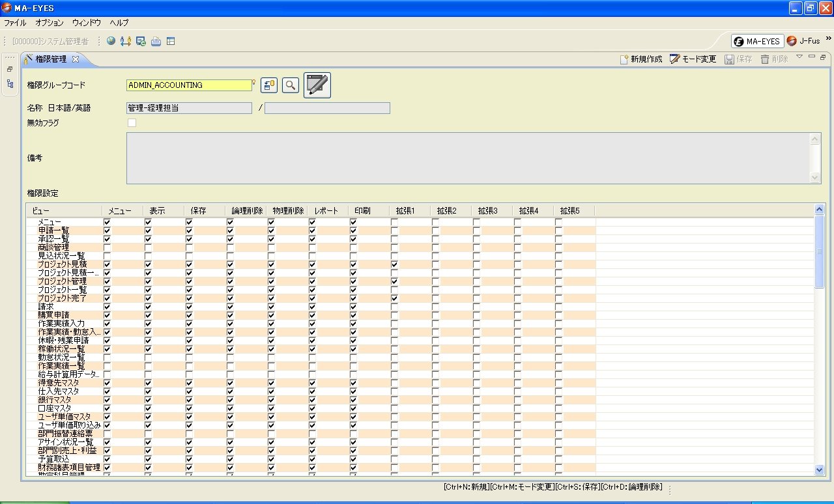Toggle 物理削除 checkbox for 予算取込 row

[x=271, y=459]
